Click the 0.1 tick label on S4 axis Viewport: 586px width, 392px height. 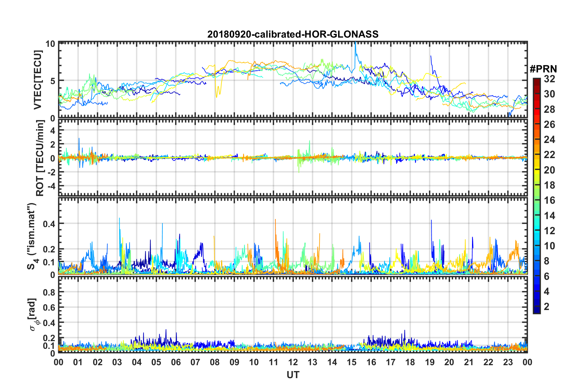[49, 262]
